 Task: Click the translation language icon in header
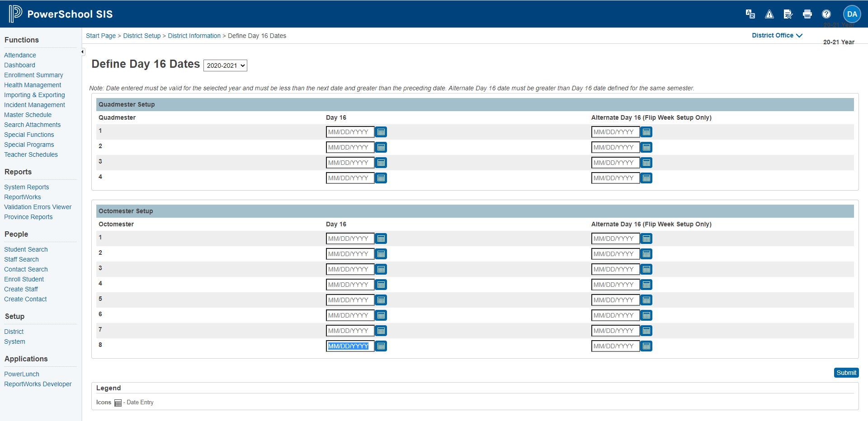(750, 14)
